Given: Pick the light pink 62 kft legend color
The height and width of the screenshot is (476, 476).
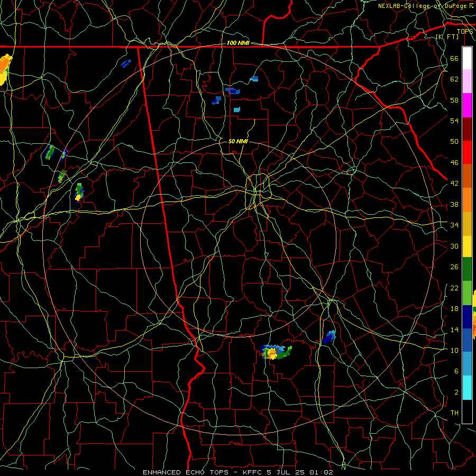Looking at the screenshot, I should (467, 81).
